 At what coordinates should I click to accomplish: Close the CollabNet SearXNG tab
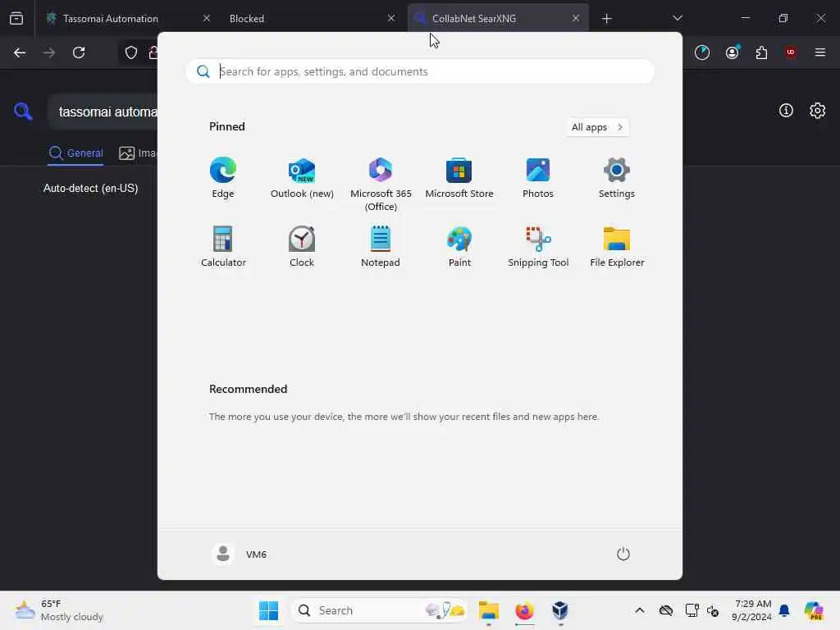[576, 18]
